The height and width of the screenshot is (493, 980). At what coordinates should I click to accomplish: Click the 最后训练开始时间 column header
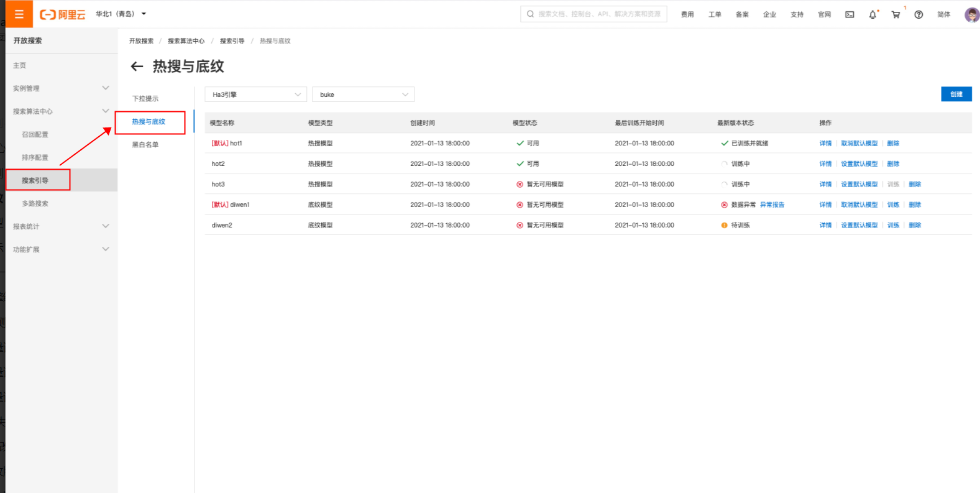(639, 122)
